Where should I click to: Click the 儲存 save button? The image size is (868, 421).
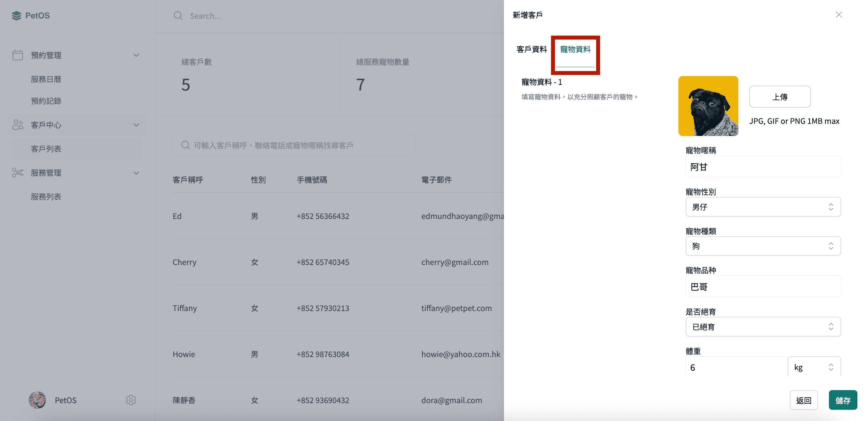[843, 400]
